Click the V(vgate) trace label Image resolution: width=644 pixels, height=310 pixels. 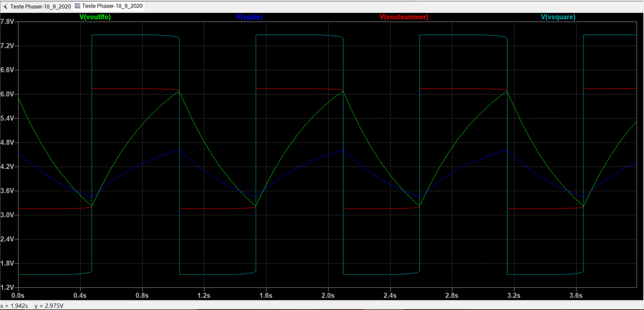pos(249,17)
